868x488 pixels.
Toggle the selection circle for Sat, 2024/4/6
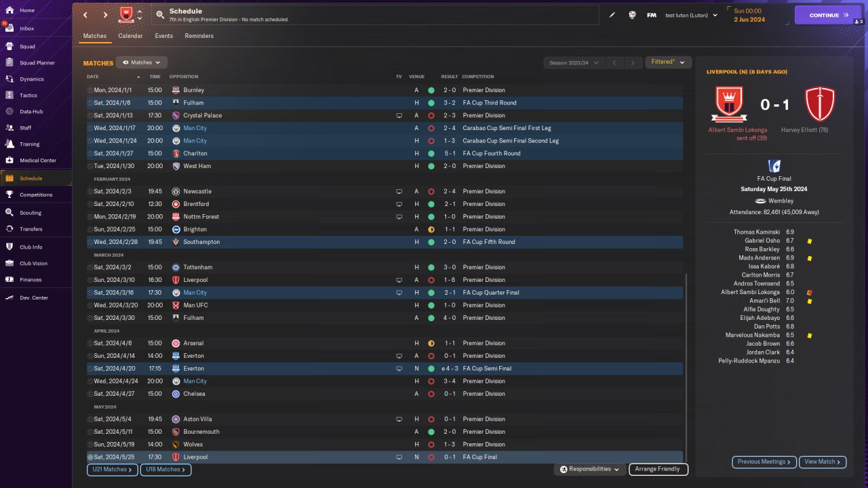tap(90, 344)
